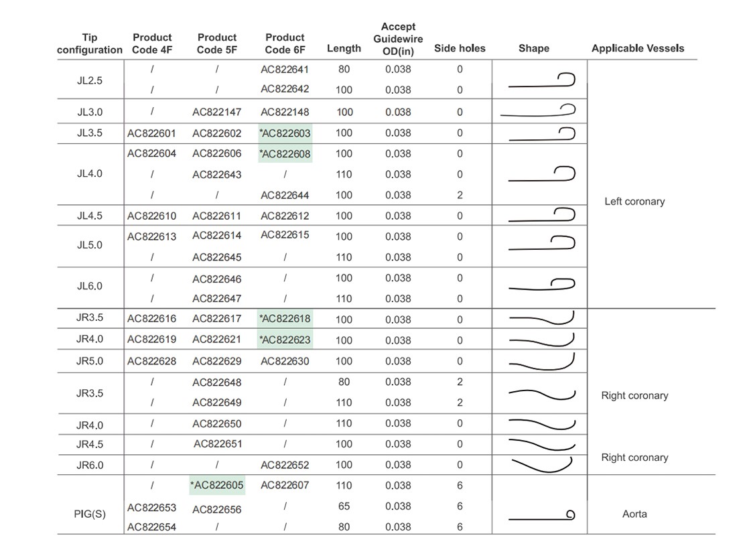Select product code AC822652
Screen dimensions: 751x560
[x=285, y=465]
